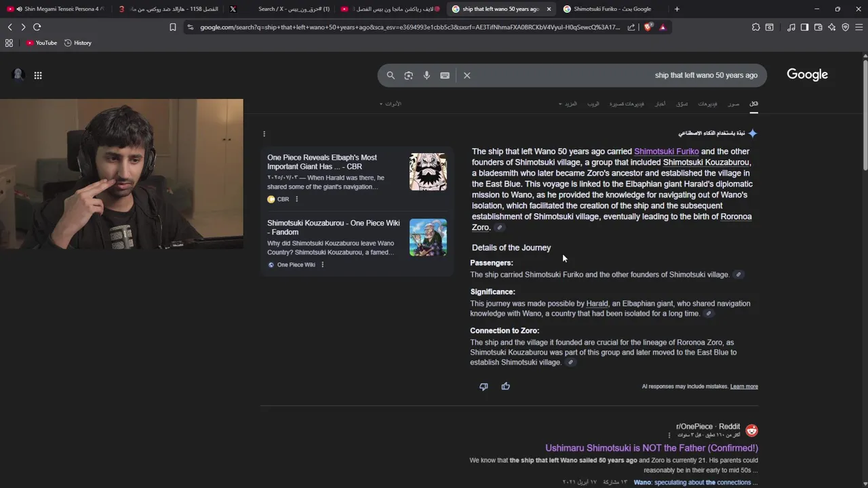Screen dimensions: 868x488
Task: Expand the المزيد (More) dropdown
Action: click(x=568, y=104)
